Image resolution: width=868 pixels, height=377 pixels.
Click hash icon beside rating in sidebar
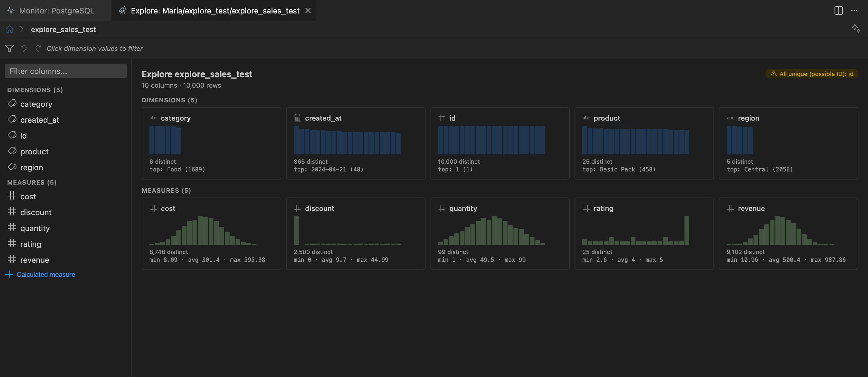(12, 243)
